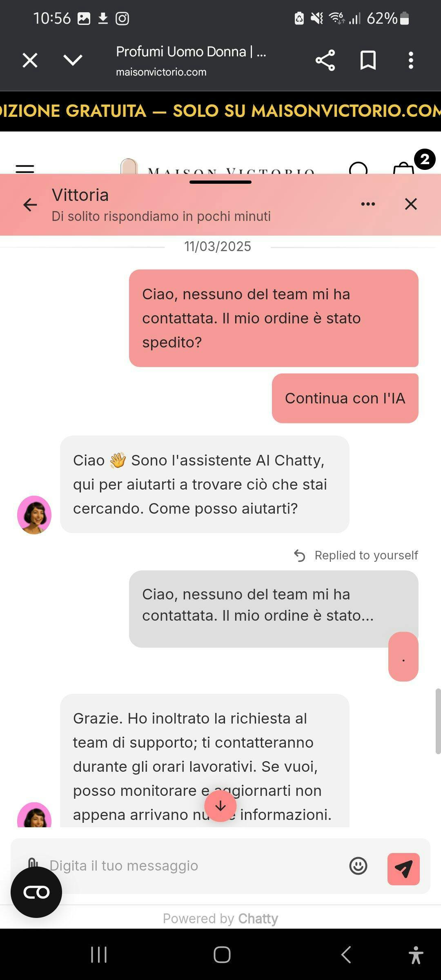The height and width of the screenshot is (980, 441).
Task: Tap the Chatty assistant avatar thumbnail
Action: (34, 515)
